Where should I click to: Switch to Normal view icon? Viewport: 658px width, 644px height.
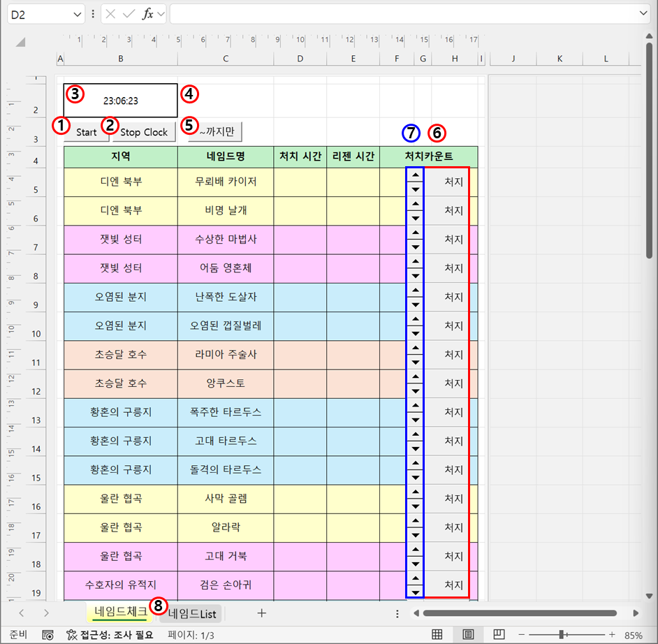tap(437, 634)
